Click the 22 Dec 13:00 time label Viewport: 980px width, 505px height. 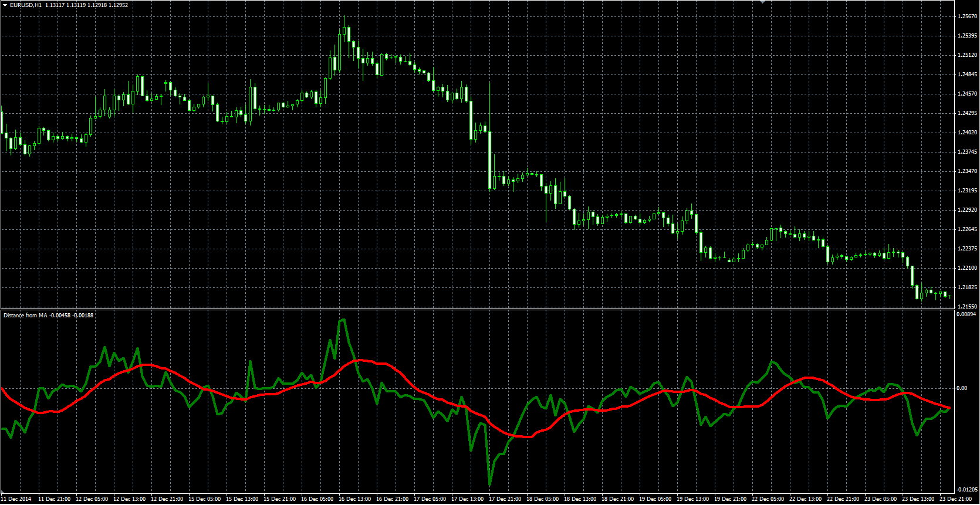[x=805, y=499]
